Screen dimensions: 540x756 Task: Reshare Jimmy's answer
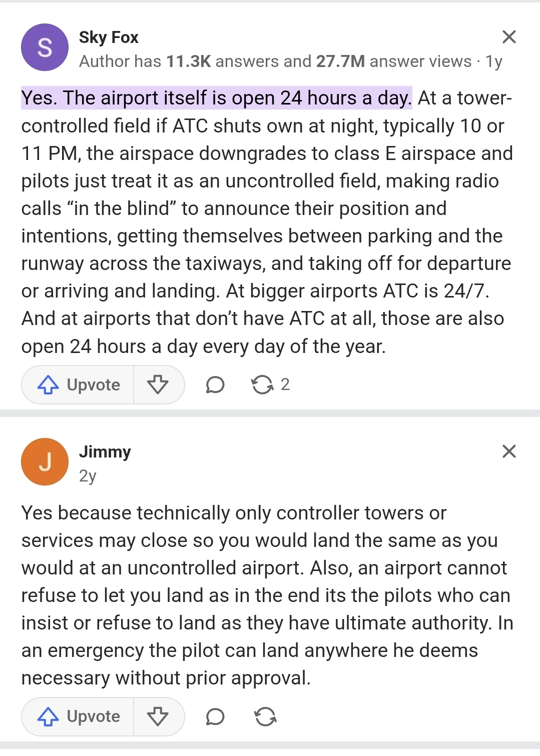(x=265, y=716)
